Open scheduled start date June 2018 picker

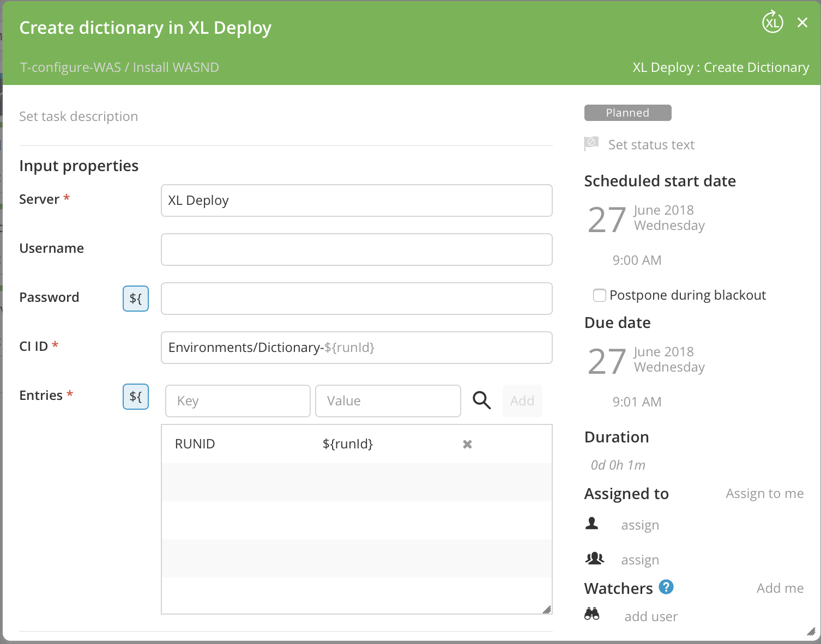click(x=663, y=210)
